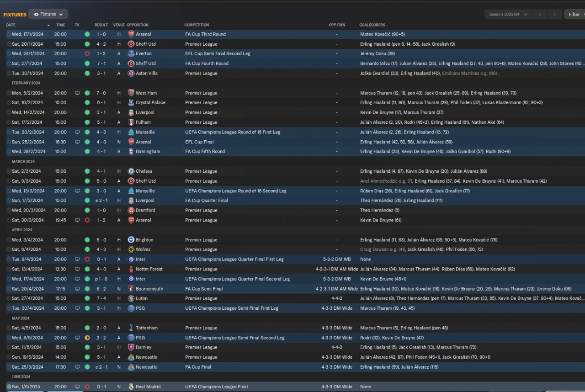Click the Birmingham club badge
The image size is (585, 392).
pyautogui.click(x=131, y=152)
